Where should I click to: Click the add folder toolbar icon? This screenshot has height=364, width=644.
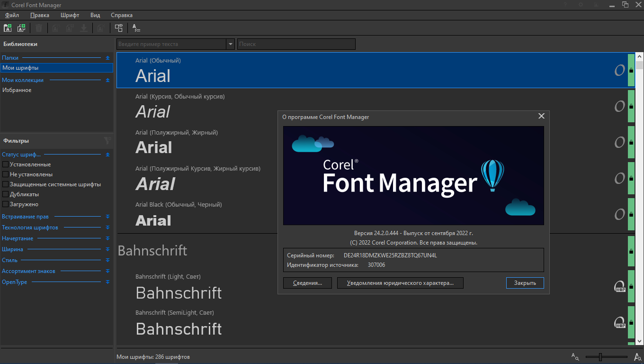8,28
